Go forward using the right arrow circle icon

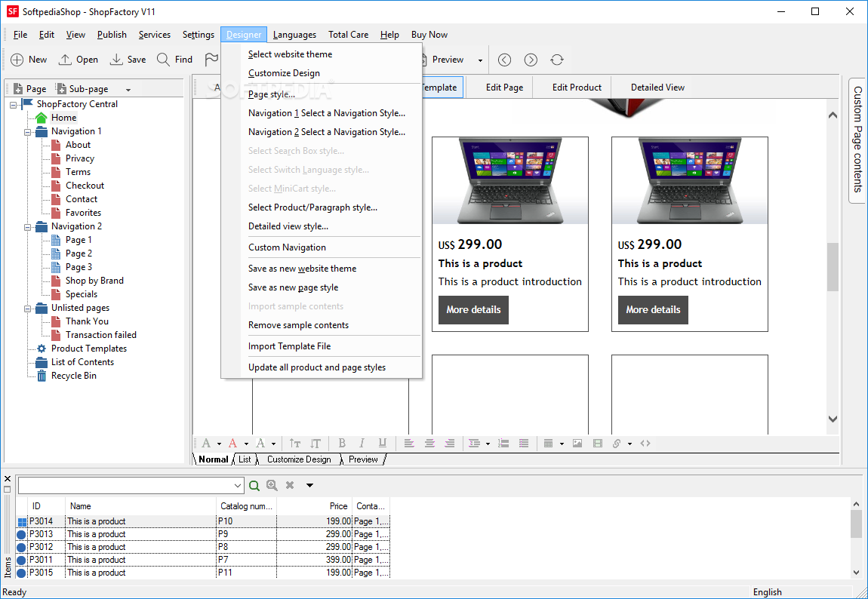(x=531, y=60)
